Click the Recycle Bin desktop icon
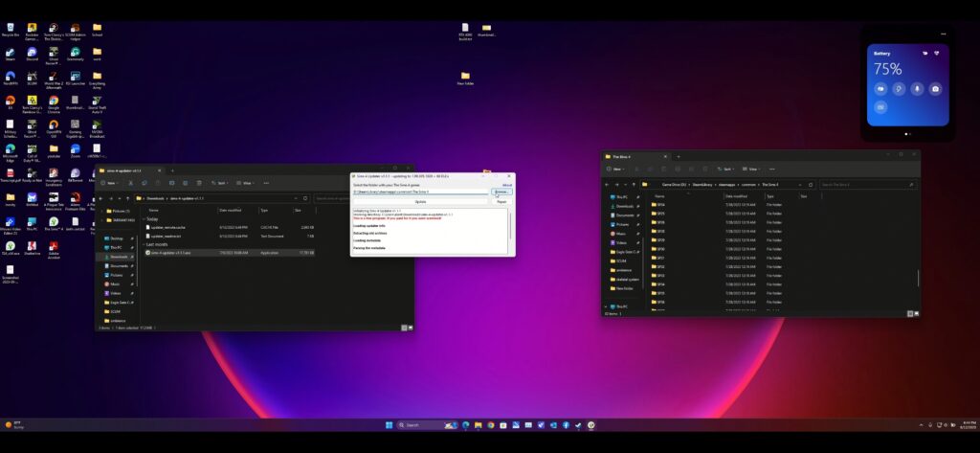Image resolution: width=980 pixels, height=453 pixels. 10,28
